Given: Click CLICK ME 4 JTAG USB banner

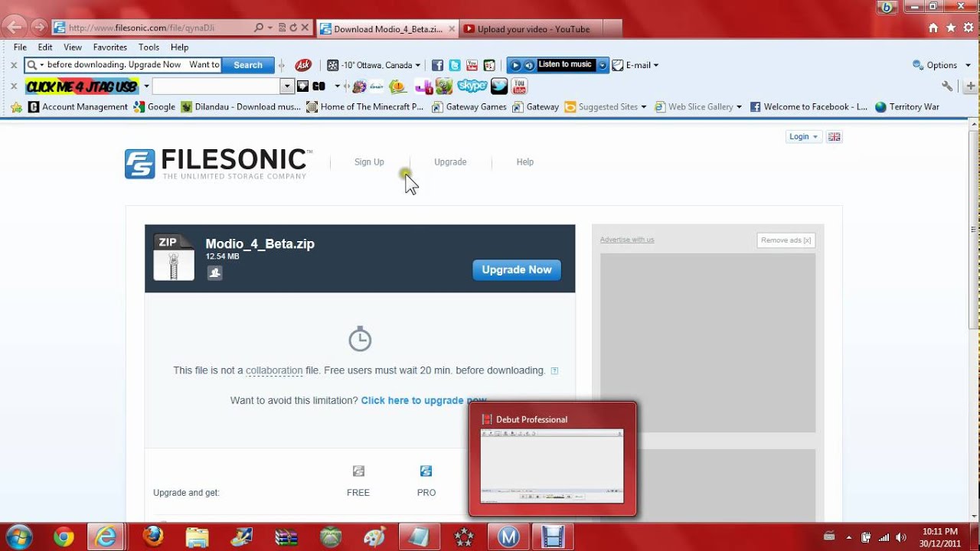Looking at the screenshot, I should pyautogui.click(x=82, y=86).
